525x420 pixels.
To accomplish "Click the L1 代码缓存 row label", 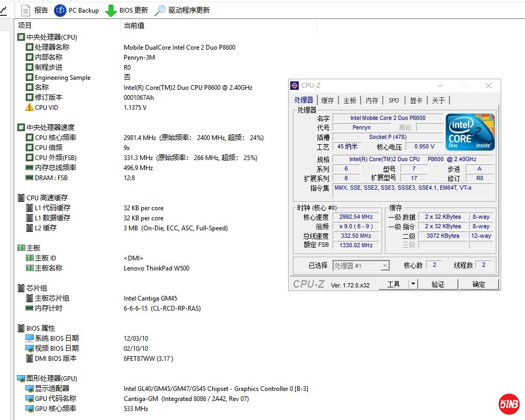I will pyautogui.click(x=52, y=208).
